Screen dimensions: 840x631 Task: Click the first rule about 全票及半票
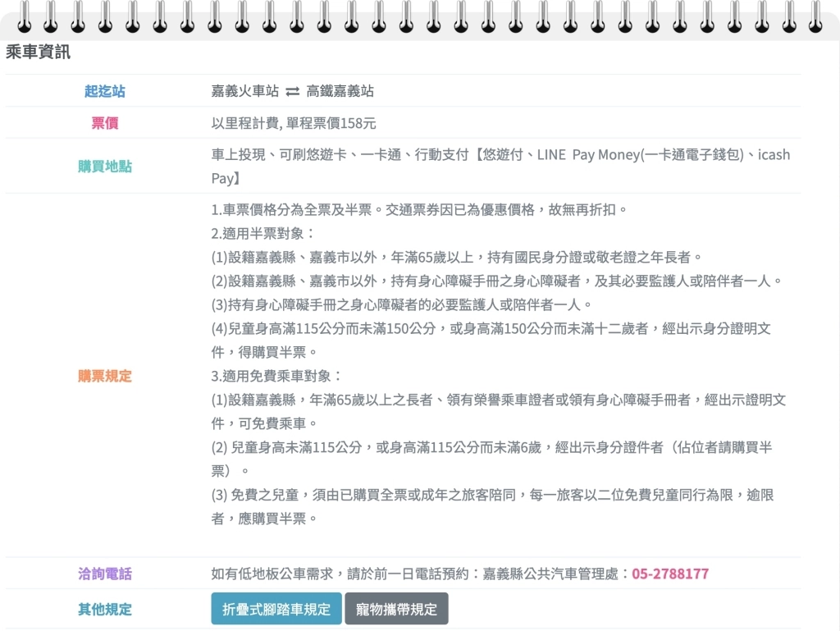[x=418, y=209]
